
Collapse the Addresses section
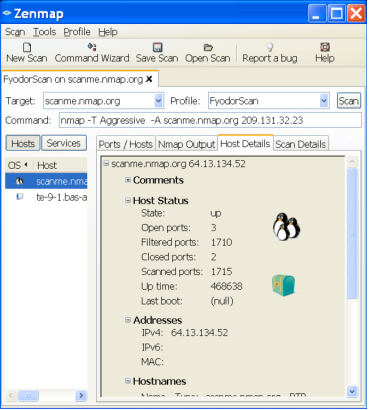pos(128,320)
